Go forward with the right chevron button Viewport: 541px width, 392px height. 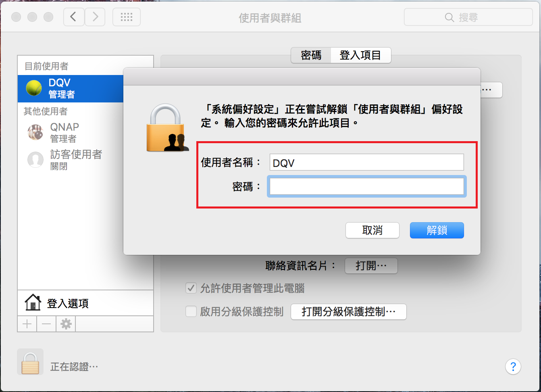point(95,17)
